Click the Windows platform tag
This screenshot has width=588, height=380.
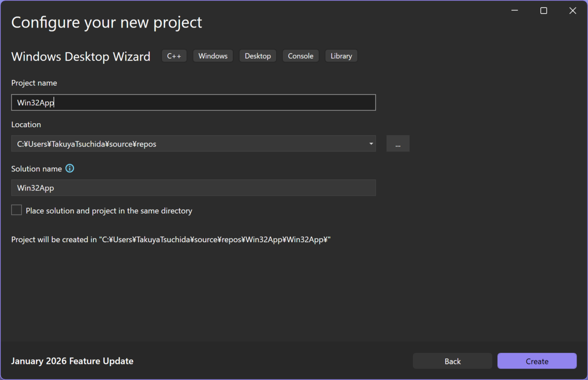(213, 56)
